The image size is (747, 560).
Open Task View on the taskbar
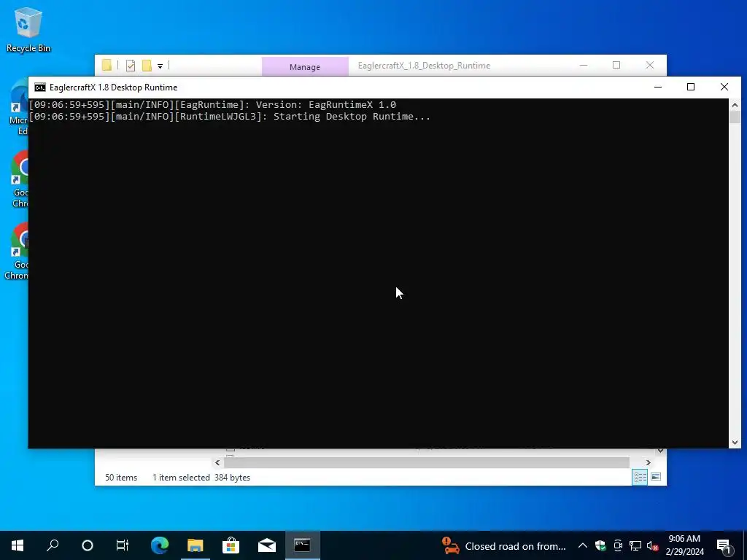pyautogui.click(x=123, y=545)
